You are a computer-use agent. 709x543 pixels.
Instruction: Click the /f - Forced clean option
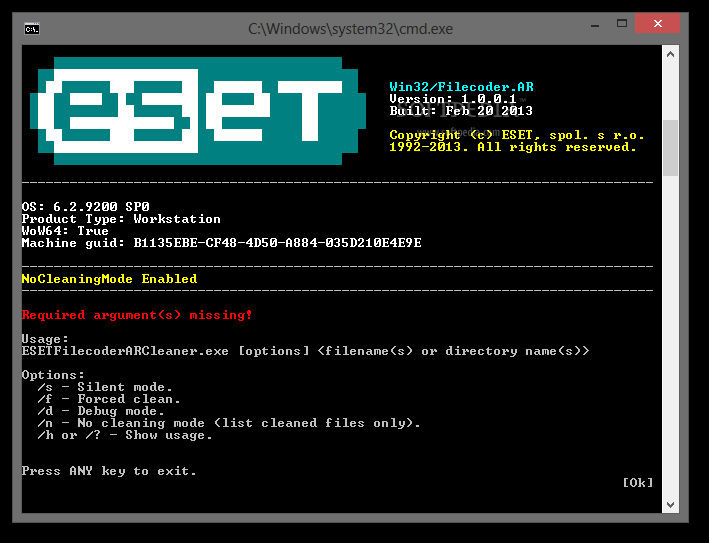pos(109,399)
